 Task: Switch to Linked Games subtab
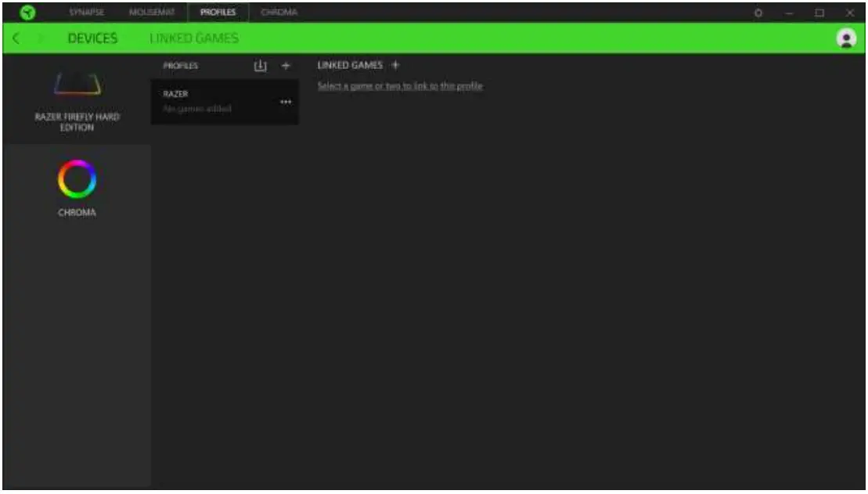194,38
